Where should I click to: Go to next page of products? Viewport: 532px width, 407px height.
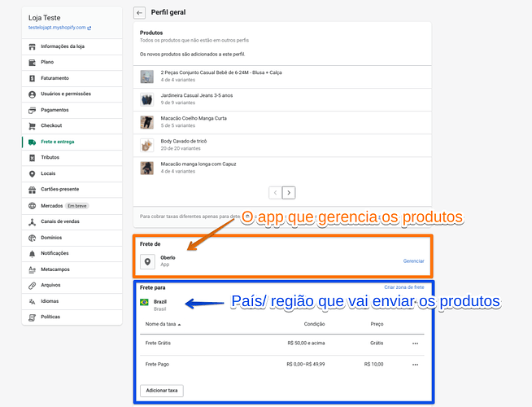(x=289, y=193)
